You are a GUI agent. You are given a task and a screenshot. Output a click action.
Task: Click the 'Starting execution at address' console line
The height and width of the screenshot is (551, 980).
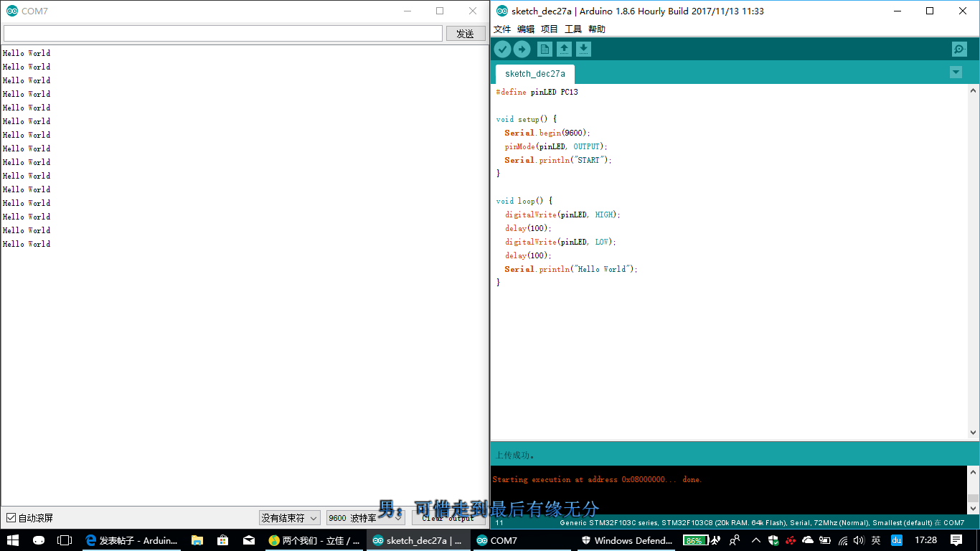click(x=597, y=479)
